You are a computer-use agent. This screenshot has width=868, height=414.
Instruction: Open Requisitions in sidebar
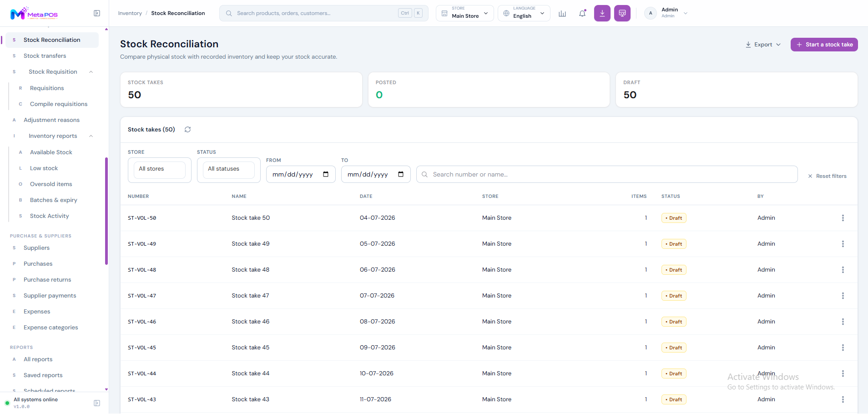point(47,88)
